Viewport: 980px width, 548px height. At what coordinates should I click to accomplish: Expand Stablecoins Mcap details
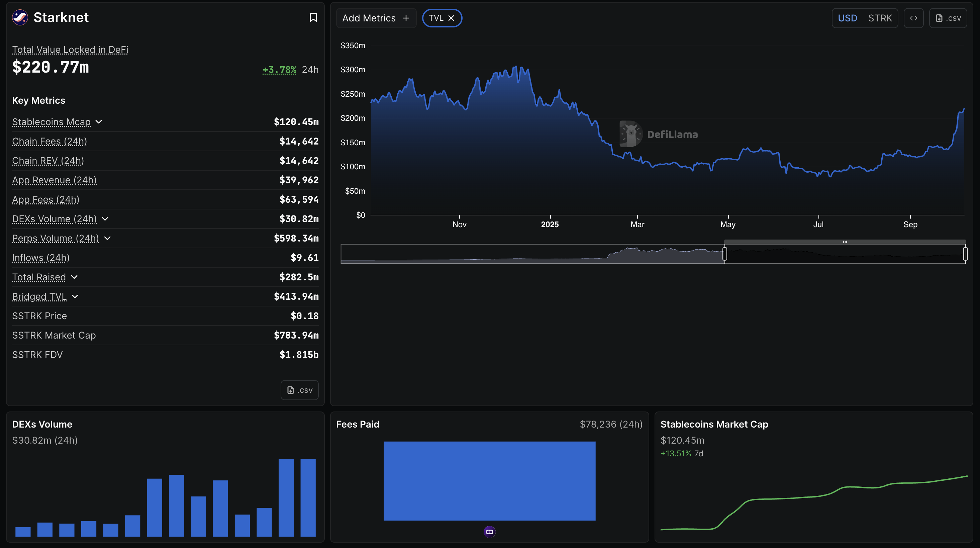(99, 122)
